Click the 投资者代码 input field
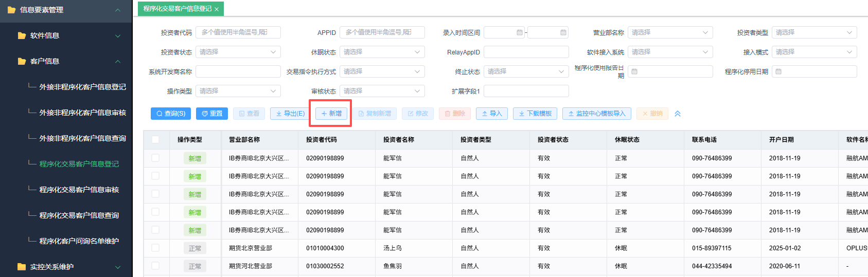 pyautogui.click(x=238, y=32)
